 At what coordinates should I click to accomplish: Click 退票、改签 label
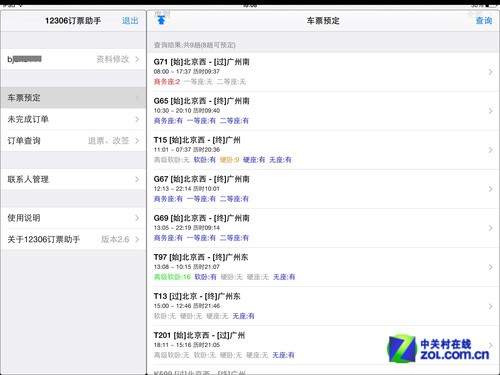click(x=108, y=141)
